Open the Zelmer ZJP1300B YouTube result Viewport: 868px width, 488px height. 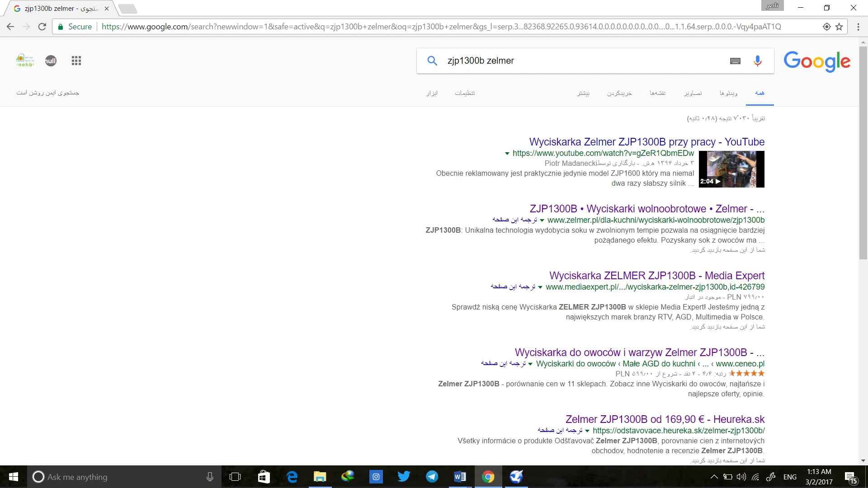[x=647, y=141]
